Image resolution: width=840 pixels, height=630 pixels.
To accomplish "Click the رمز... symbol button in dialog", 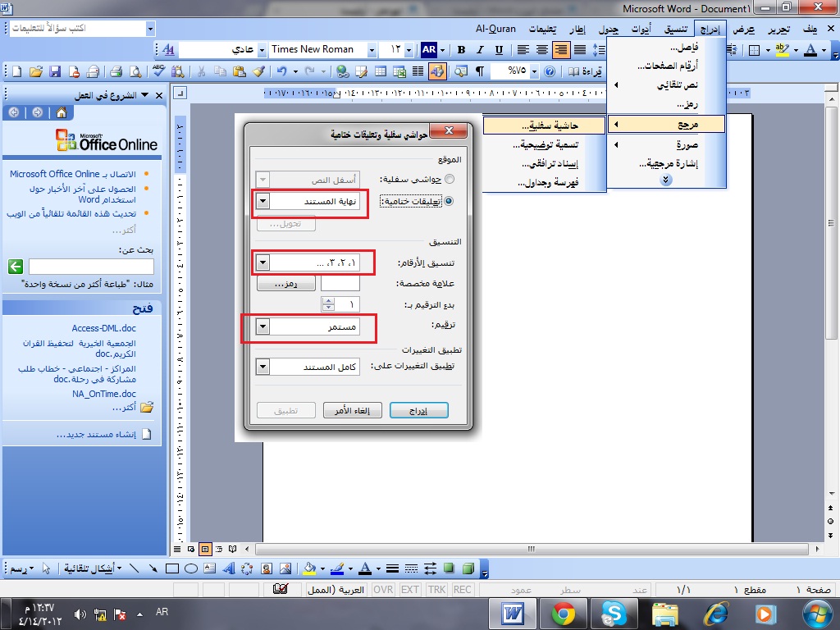I will tap(286, 283).
